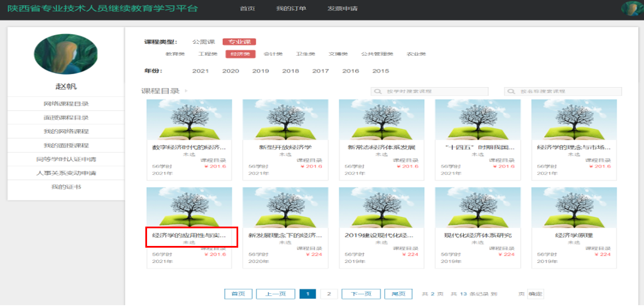The image size is (644, 308).
Task: Click the 下一页 pagination button
Action: 361,294
